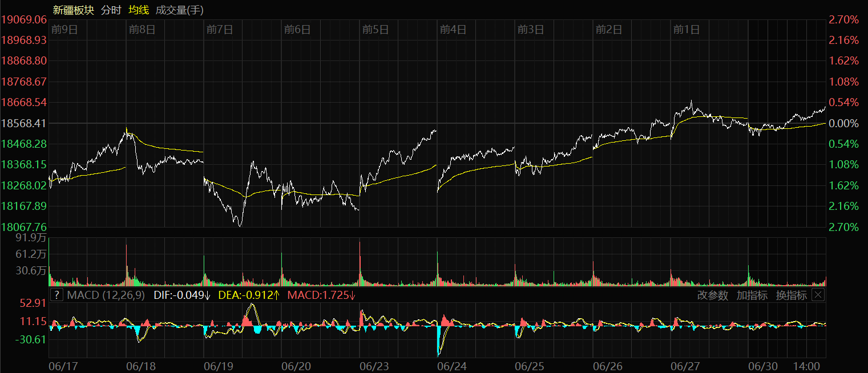
Task: Click the 18568.41 baseline price label
Action: (x=24, y=123)
